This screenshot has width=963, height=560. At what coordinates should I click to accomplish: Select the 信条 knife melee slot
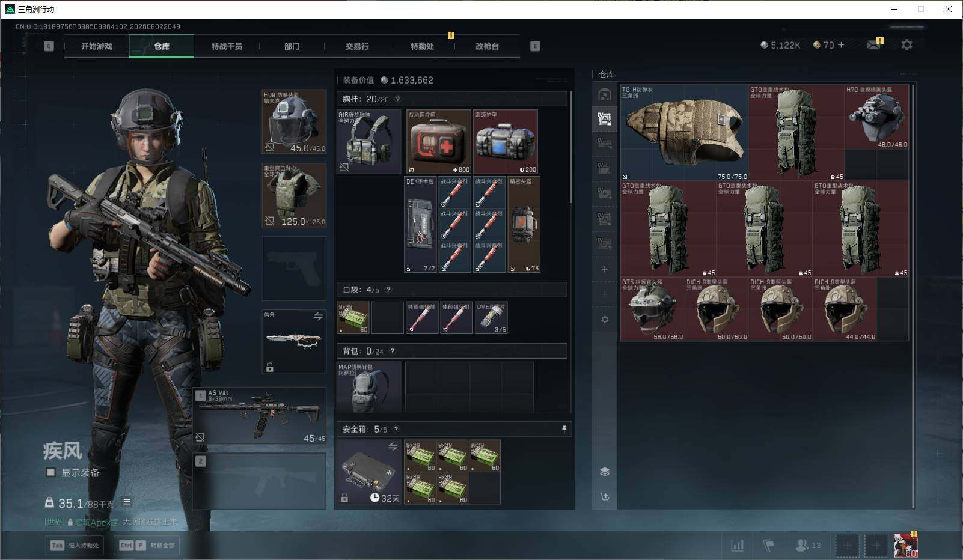(294, 342)
